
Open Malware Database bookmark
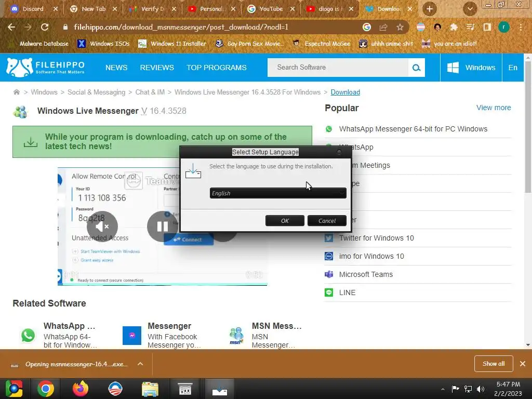pos(39,44)
